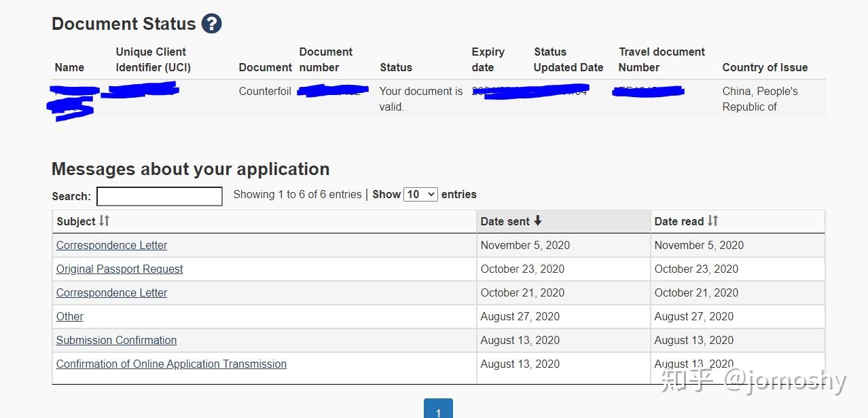The image size is (868, 418).
Task: Click the Expiry date column header
Action: pyautogui.click(x=488, y=60)
